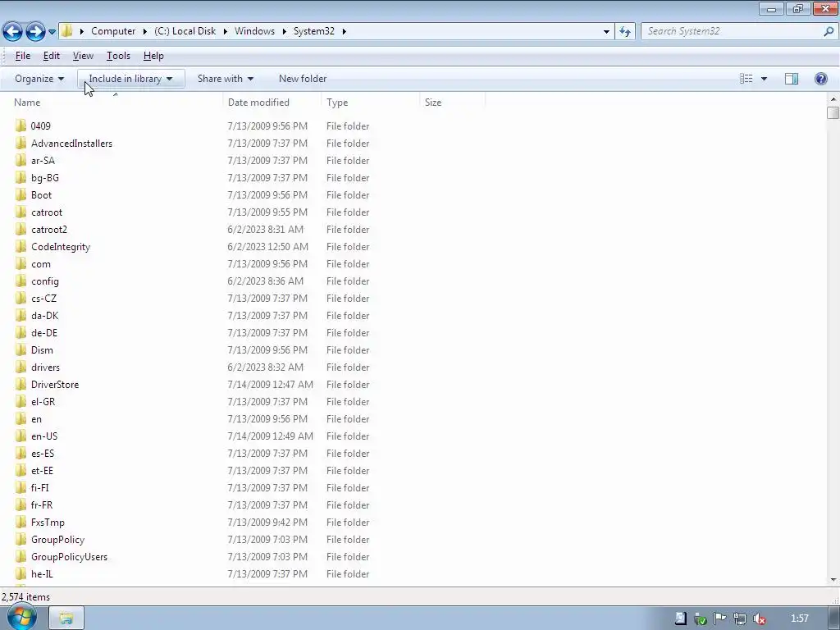Open the Organize dropdown
The width and height of the screenshot is (840, 630).
click(39, 79)
